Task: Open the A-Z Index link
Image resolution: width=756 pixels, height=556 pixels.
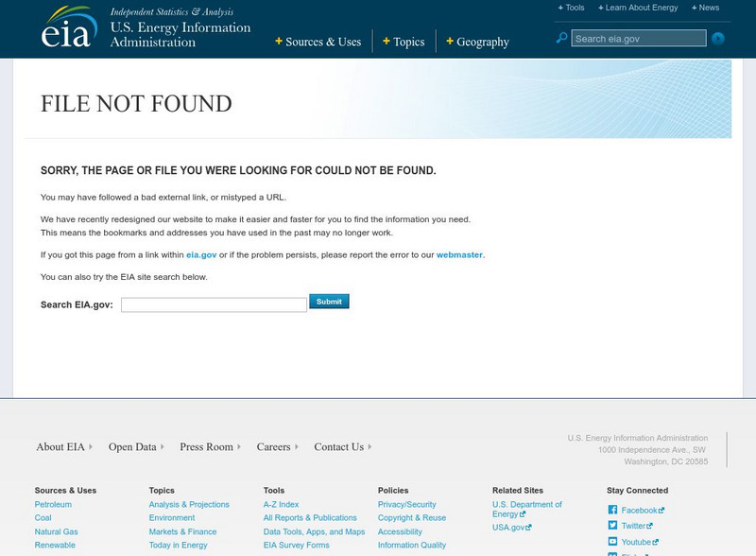Action: click(281, 504)
